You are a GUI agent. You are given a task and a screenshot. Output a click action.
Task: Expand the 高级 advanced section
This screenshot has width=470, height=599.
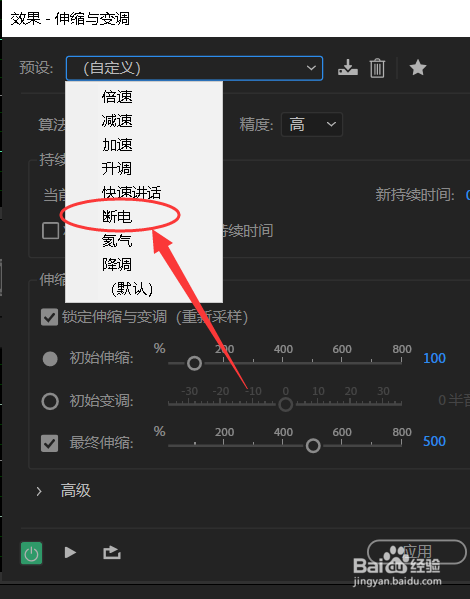point(39,491)
